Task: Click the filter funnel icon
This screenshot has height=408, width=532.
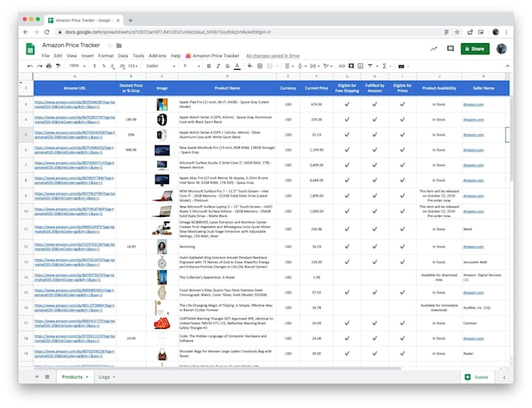Action: pyautogui.click(x=370, y=66)
